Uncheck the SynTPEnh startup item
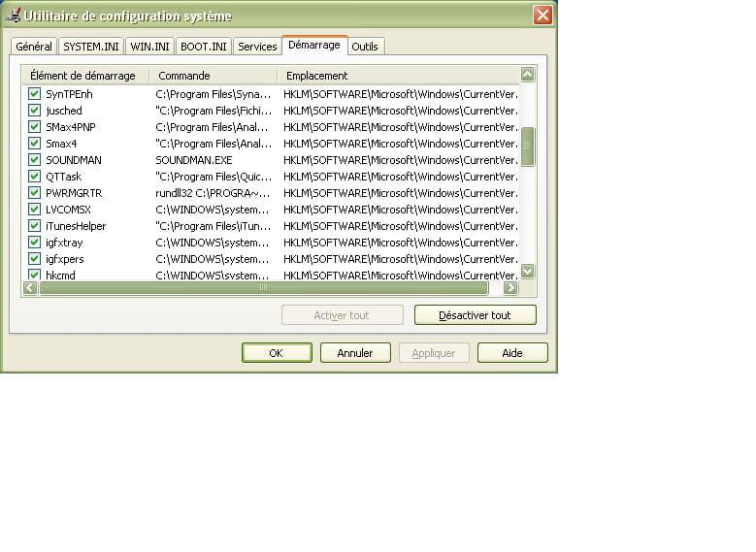Screen dimensions: 756x552 click(x=34, y=93)
